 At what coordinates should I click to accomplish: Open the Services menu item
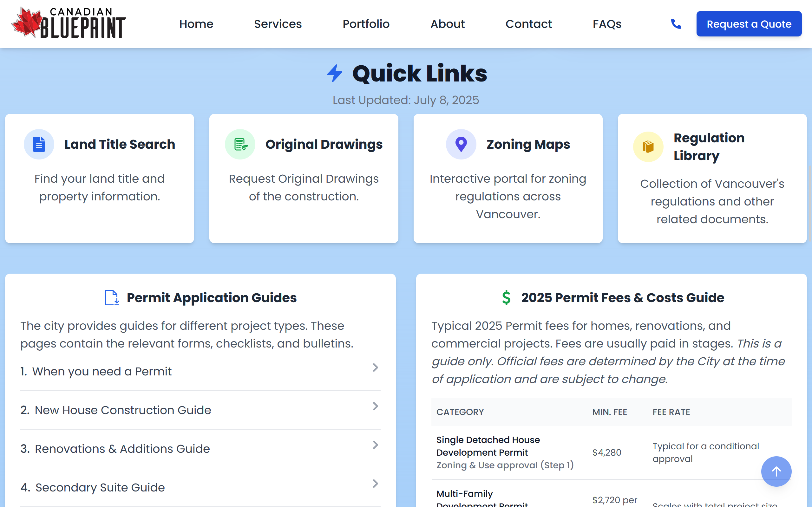[x=278, y=24]
